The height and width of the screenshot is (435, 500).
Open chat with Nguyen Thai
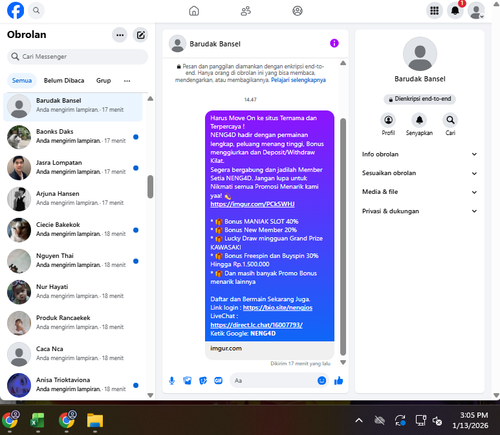[x=73, y=260]
